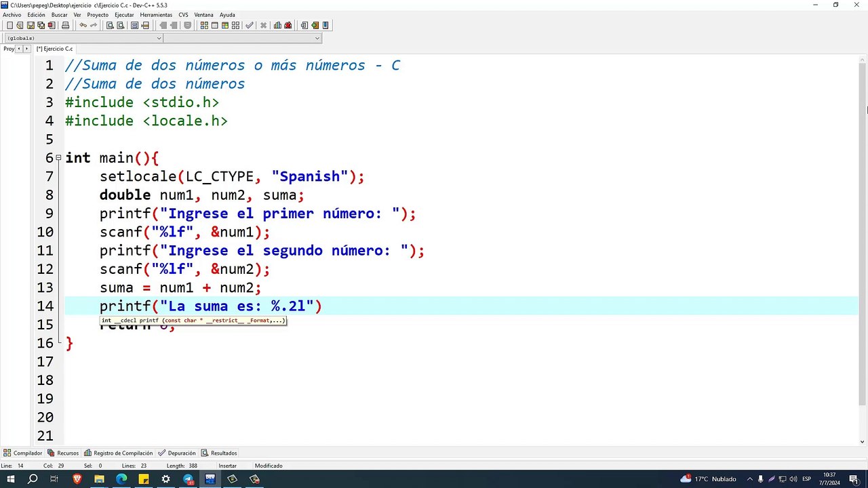Click the Save All toolbar icon
Image resolution: width=868 pixels, height=488 pixels.
[41, 26]
